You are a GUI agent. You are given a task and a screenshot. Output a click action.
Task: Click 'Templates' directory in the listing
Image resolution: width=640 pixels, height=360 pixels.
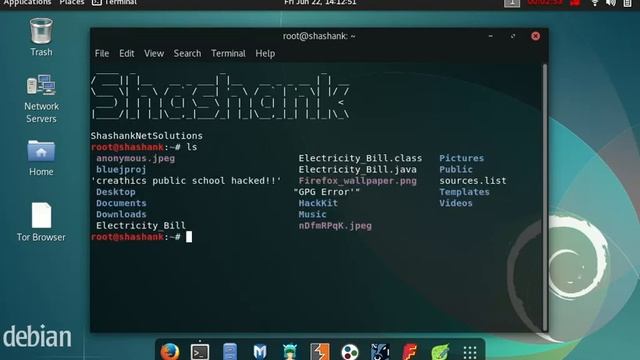click(x=464, y=192)
